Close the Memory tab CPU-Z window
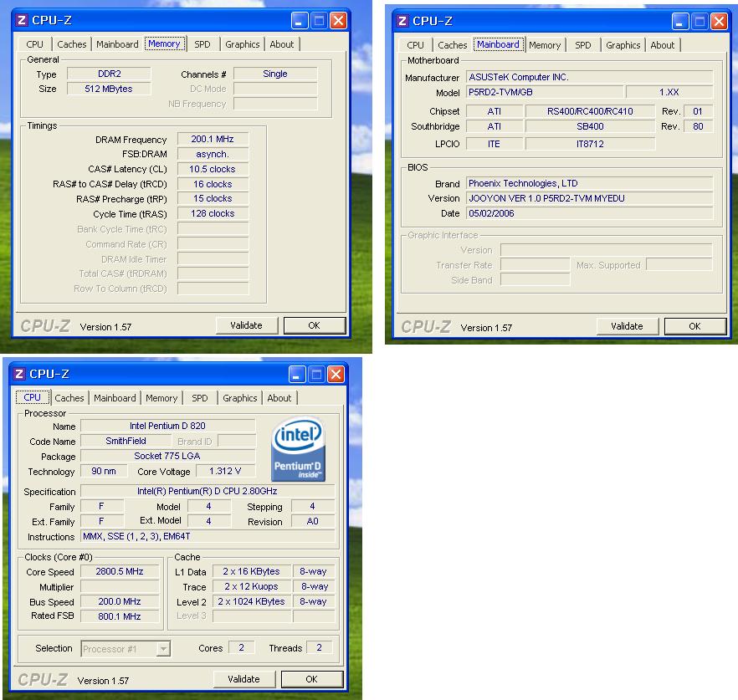The image size is (738, 700). tap(338, 21)
